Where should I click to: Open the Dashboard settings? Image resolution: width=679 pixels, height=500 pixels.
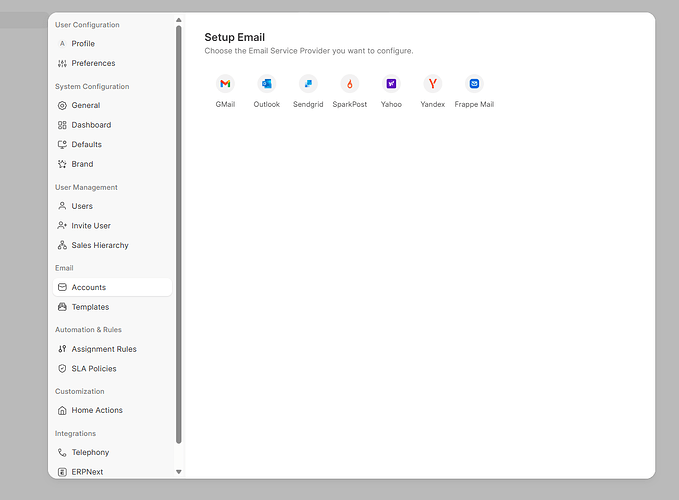(x=113, y=125)
